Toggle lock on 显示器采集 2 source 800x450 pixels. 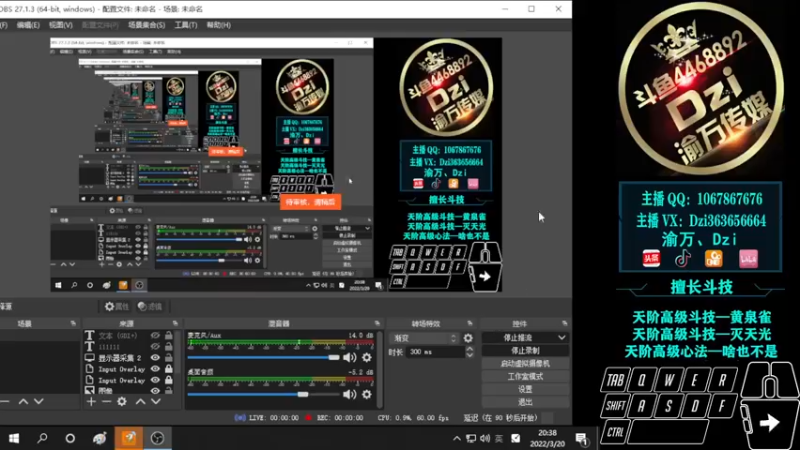pos(168,358)
